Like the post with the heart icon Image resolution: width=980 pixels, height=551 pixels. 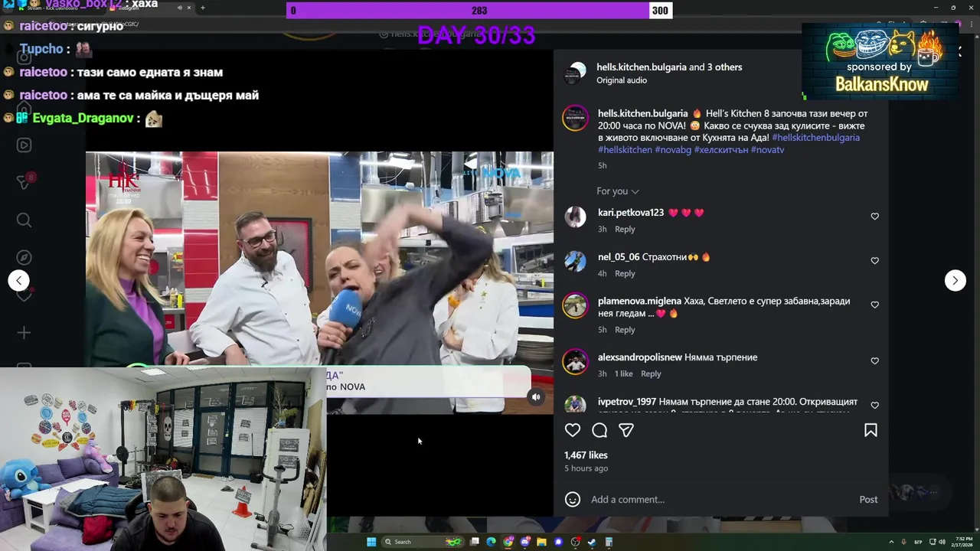coord(573,430)
